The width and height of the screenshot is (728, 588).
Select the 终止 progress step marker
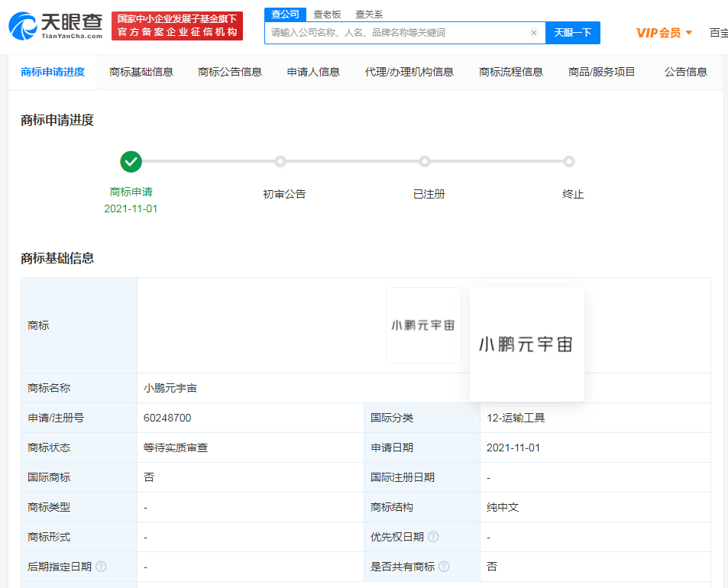[x=569, y=161]
